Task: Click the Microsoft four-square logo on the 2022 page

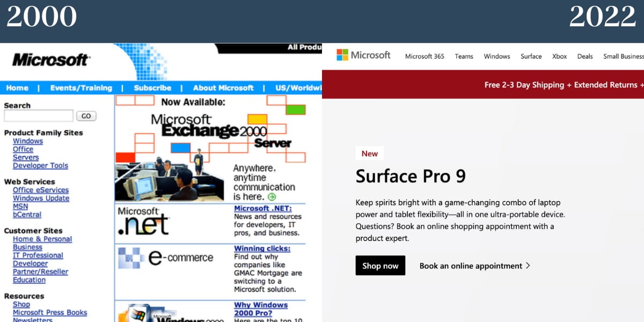Action: (x=342, y=55)
